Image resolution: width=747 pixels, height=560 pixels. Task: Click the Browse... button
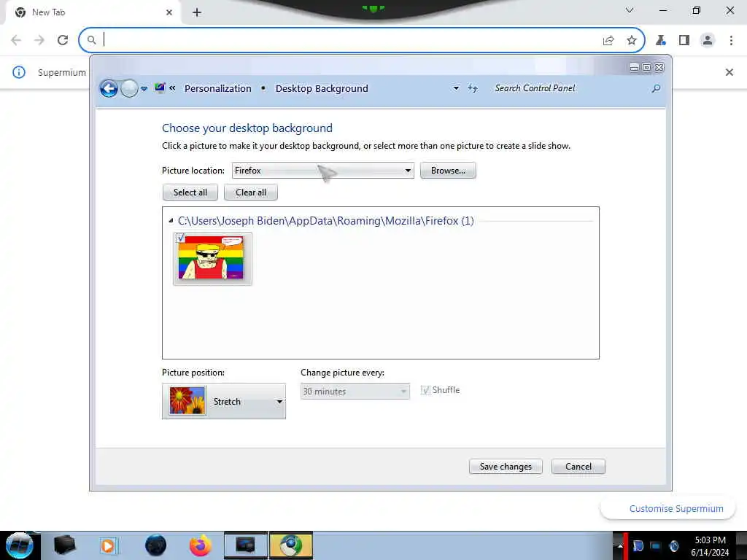[x=448, y=171]
